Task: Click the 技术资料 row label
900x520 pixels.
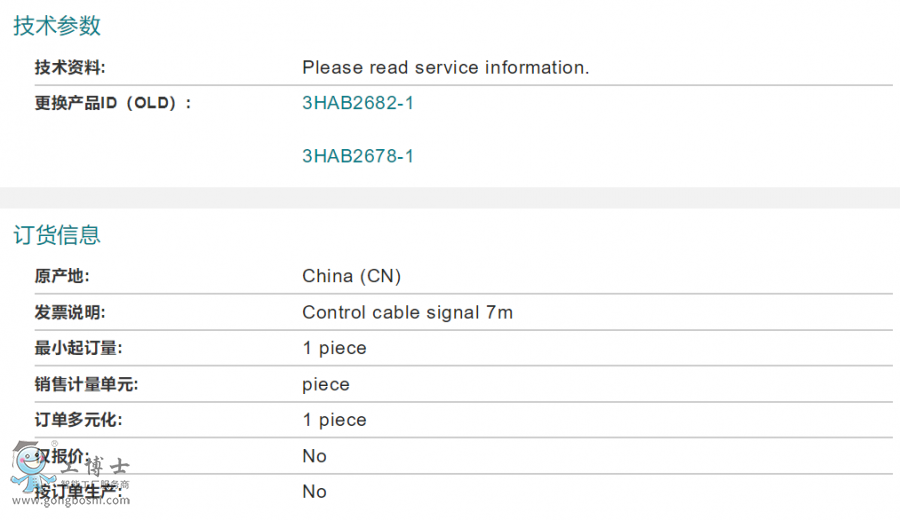Action: pyautogui.click(x=70, y=68)
